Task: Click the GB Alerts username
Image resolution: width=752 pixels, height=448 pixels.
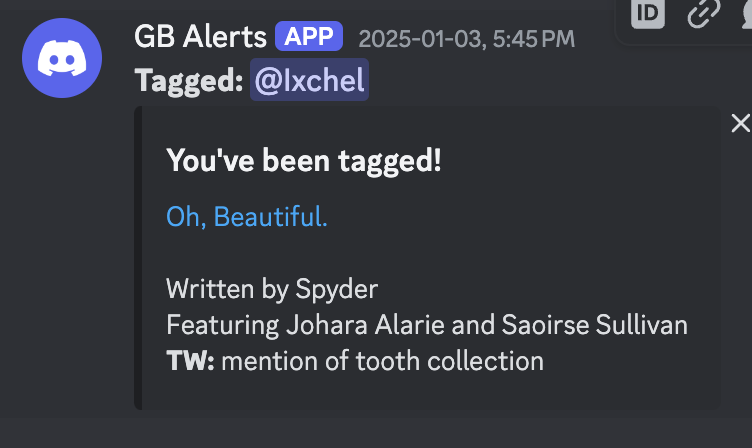Action: (201, 38)
